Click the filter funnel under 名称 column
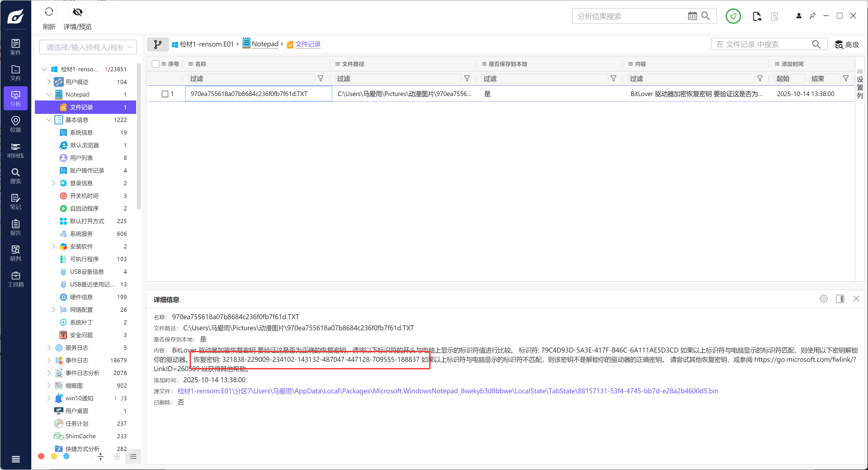Viewport: 868px width, 470px height. pyautogui.click(x=320, y=79)
